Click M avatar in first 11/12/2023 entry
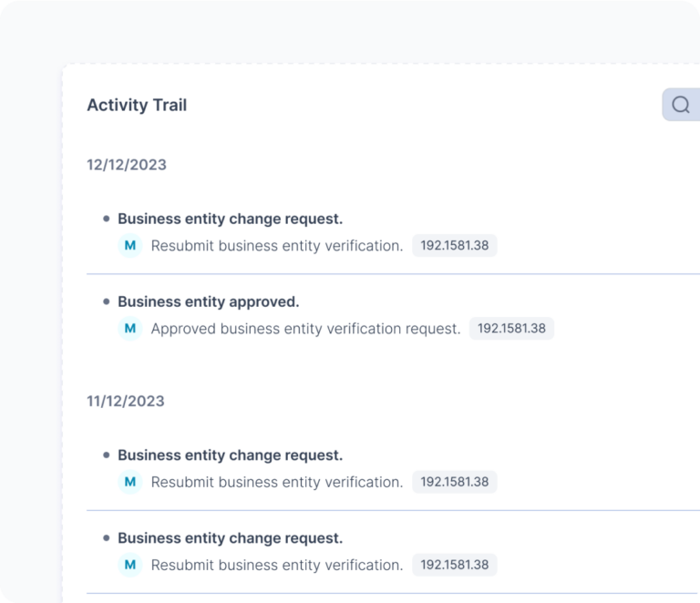Image resolution: width=700 pixels, height=603 pixels. [130, 482]
